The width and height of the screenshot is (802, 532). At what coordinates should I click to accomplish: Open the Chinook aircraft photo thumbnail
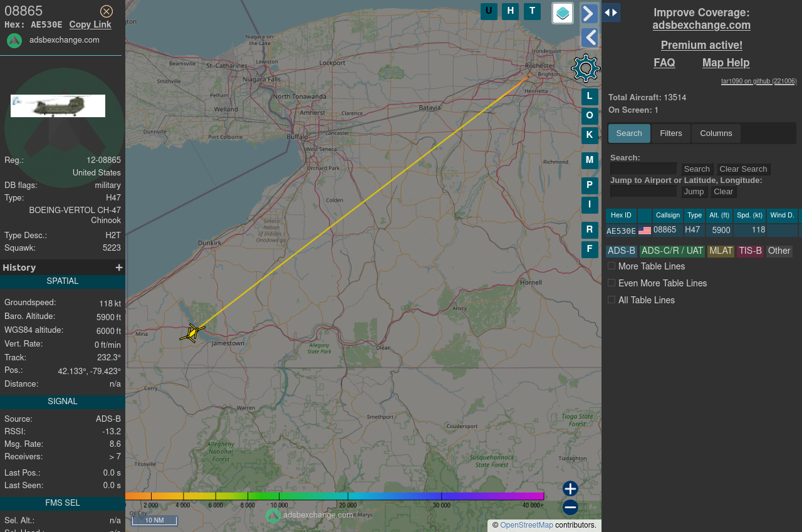tap(58, 106)
